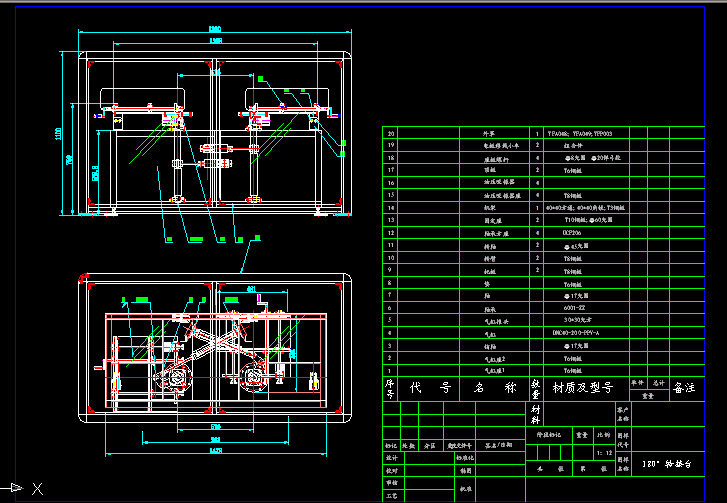Select row number '6' in parts list
The height and width of the screenshot is (503, 727).
tap(389, 308)
